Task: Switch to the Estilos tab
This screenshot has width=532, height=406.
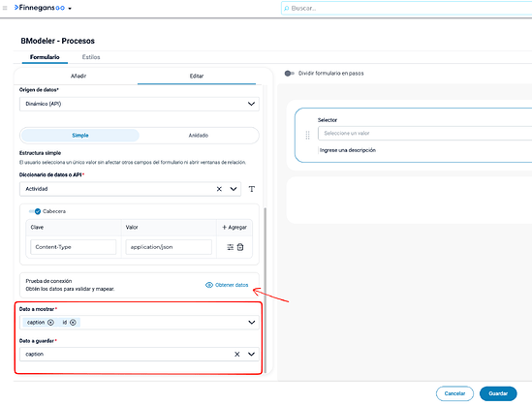Action: tap(91, 57)
